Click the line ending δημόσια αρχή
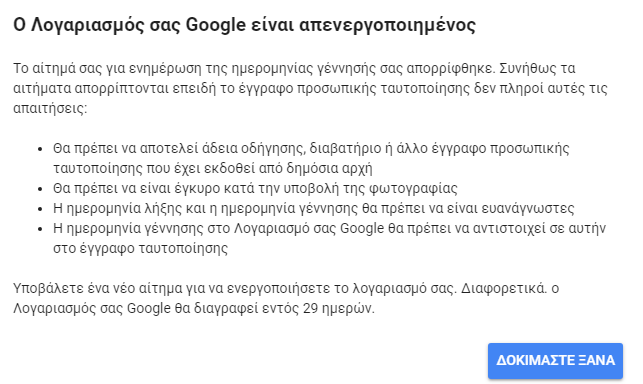 tap(212, 168)
